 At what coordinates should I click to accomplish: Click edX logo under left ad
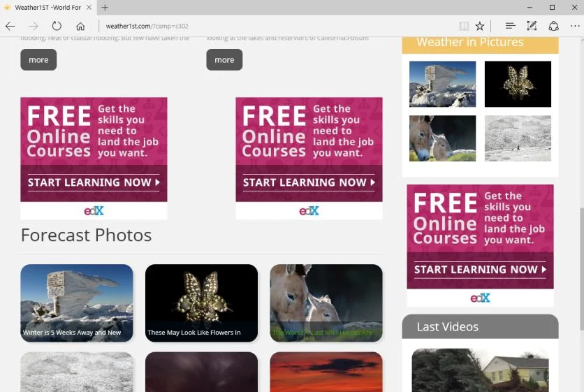94,211
